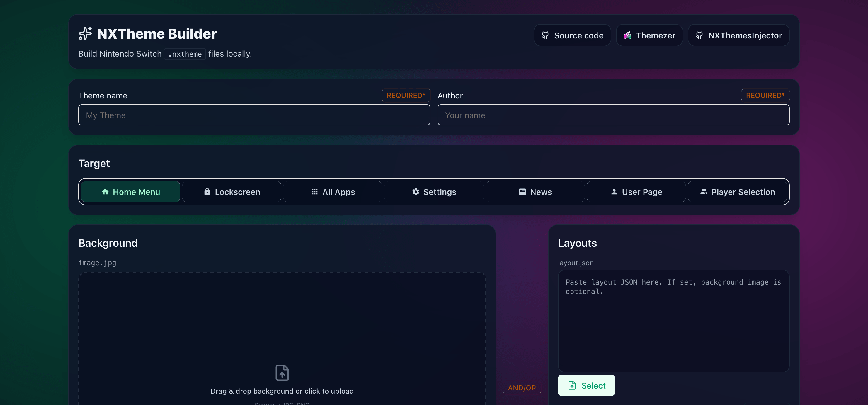Click the REQUIRED badge beside Author
Viewport: 868px width, 405px height.
765,95
